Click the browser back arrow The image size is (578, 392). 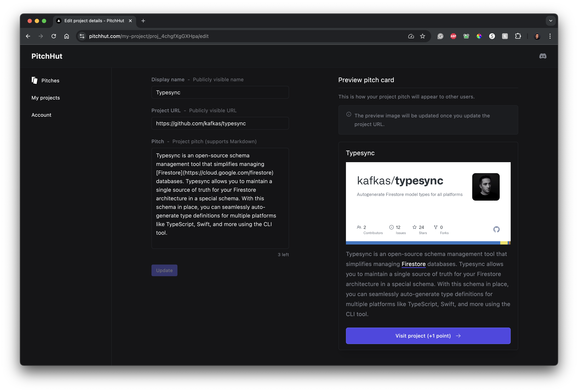[x=28, y=36]
